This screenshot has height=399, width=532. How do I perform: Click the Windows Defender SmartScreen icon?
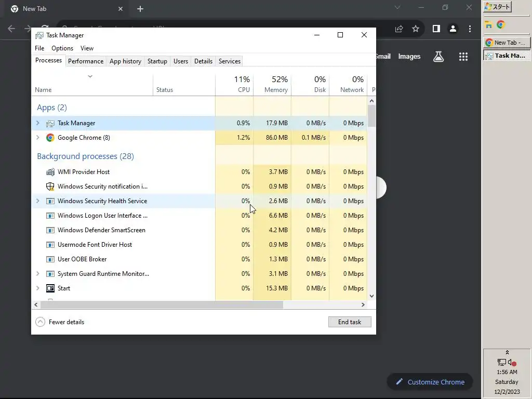50,230
